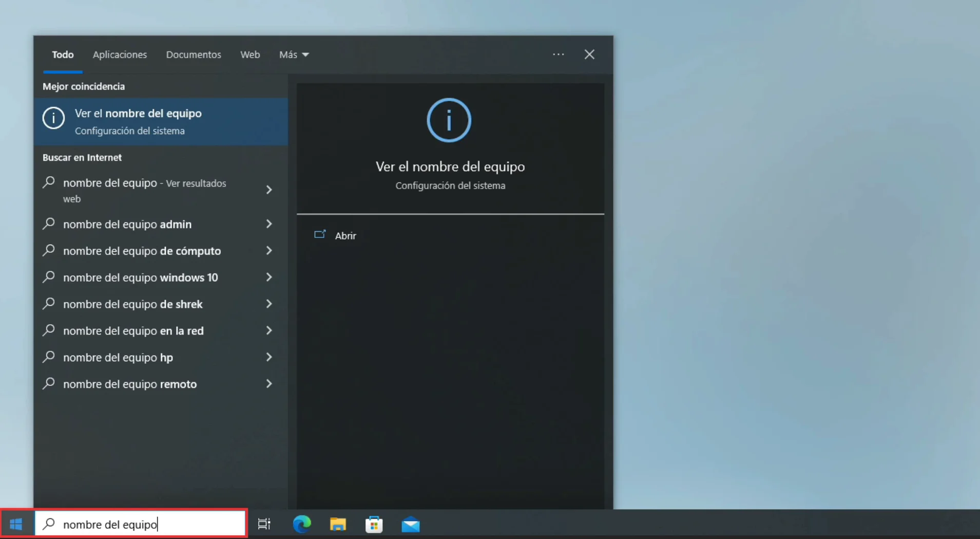Expand arrow for 'nombre del equipo admin'

pos(269,224)
